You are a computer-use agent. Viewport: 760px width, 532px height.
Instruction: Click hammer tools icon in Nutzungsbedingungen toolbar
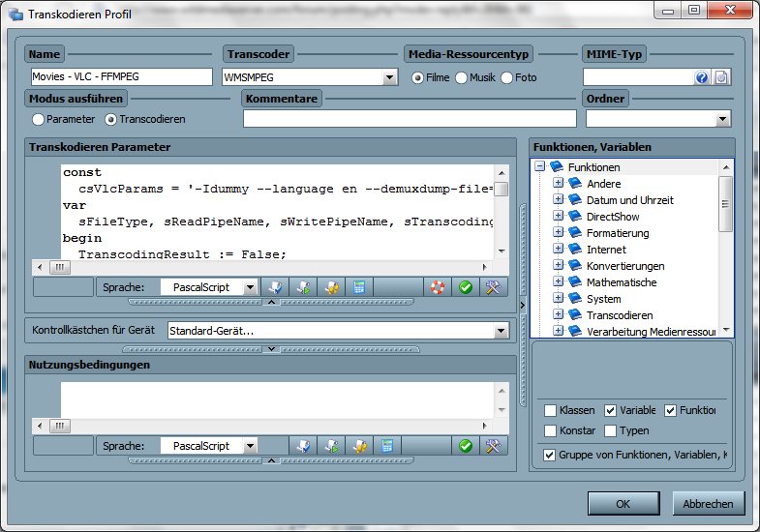click(x=493, y=446)
